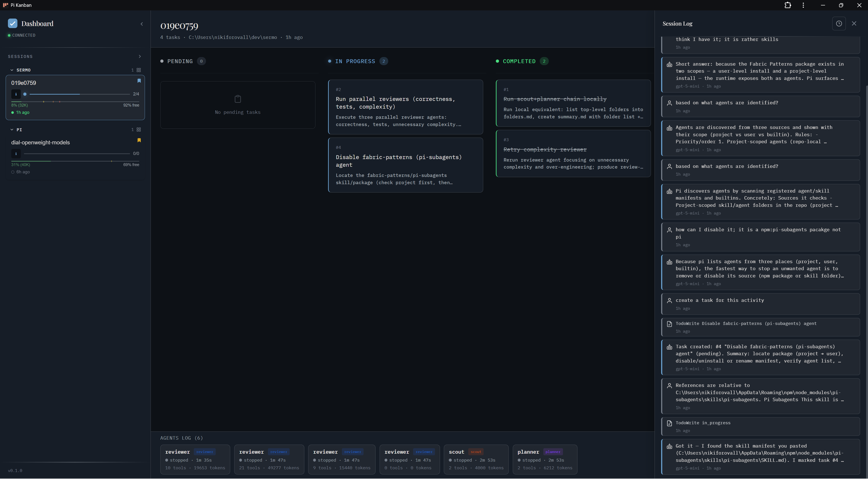Click info icon on dial-openweight-models card
The width and height of the screenshot is (868, 479).
(16, 154)
